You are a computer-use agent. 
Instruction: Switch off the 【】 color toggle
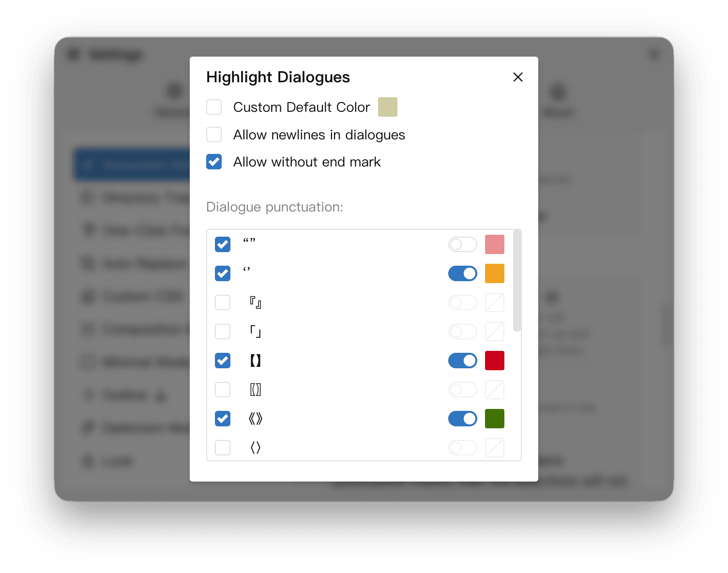462,361
